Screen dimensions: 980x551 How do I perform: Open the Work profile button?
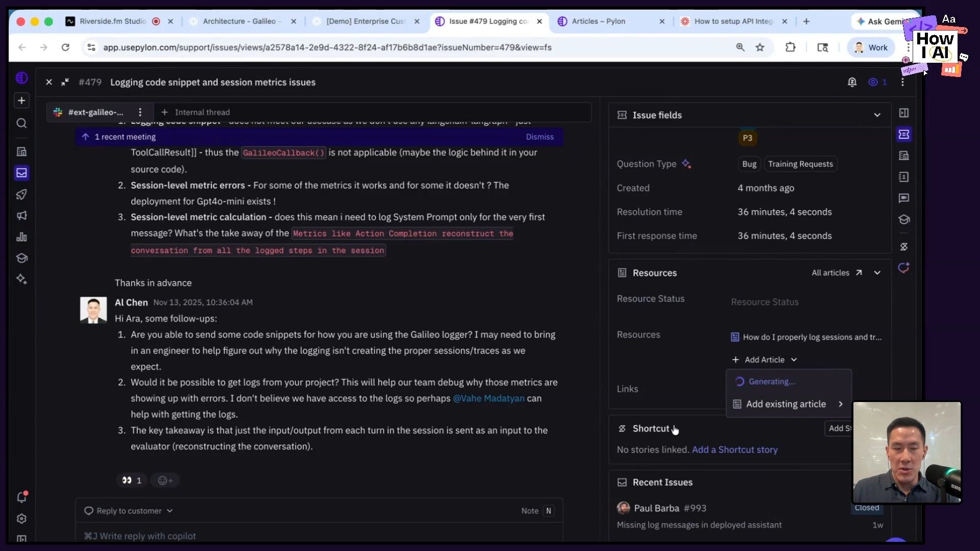tap(871, 47)
